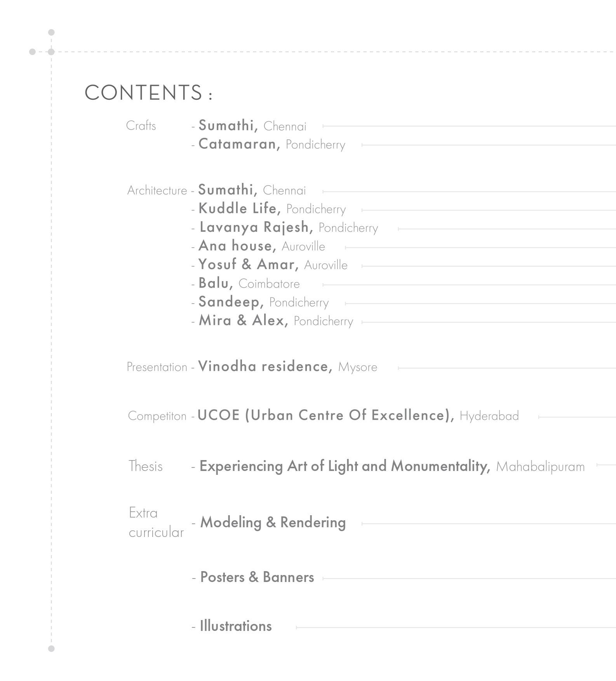Open Sumathi, Chennai under Architecture

coord(252,190)
